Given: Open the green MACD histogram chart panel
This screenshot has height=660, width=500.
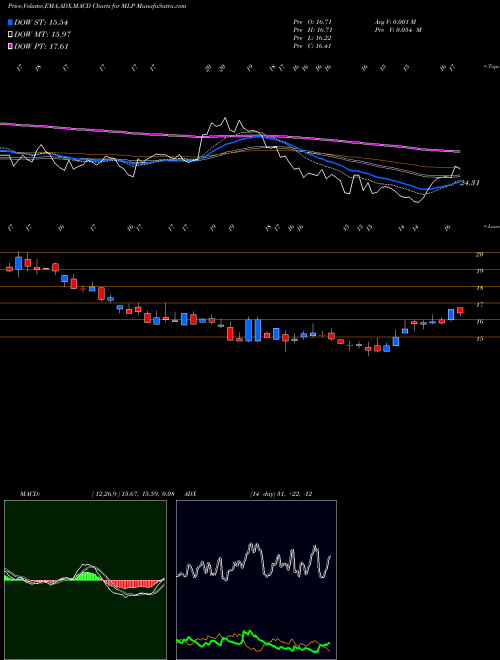Looking at the screenshot, I should point(85,580).
